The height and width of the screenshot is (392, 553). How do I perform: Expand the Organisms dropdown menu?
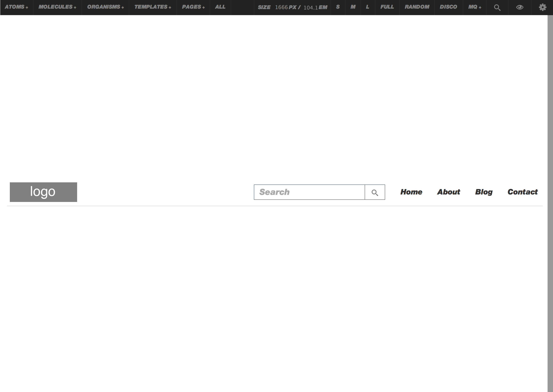(x=105, y=7)
